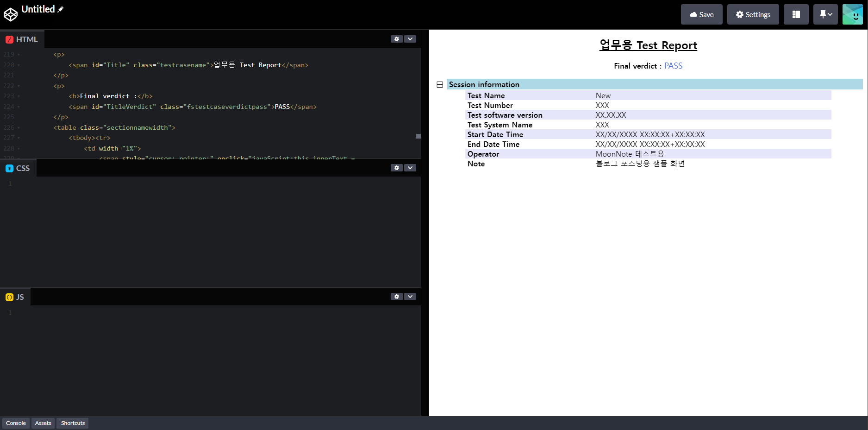Click the HTML editor scrollbar thumb

(418, 136)
